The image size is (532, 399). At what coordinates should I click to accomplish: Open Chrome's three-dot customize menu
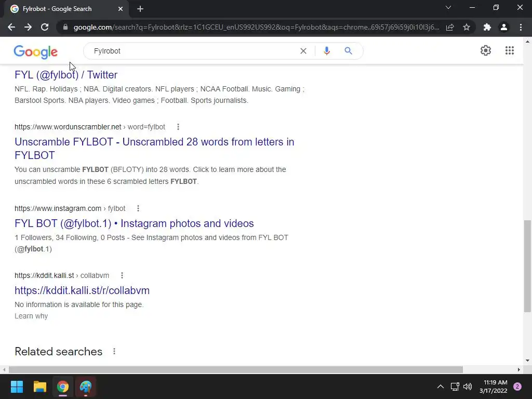pos(521,27)
